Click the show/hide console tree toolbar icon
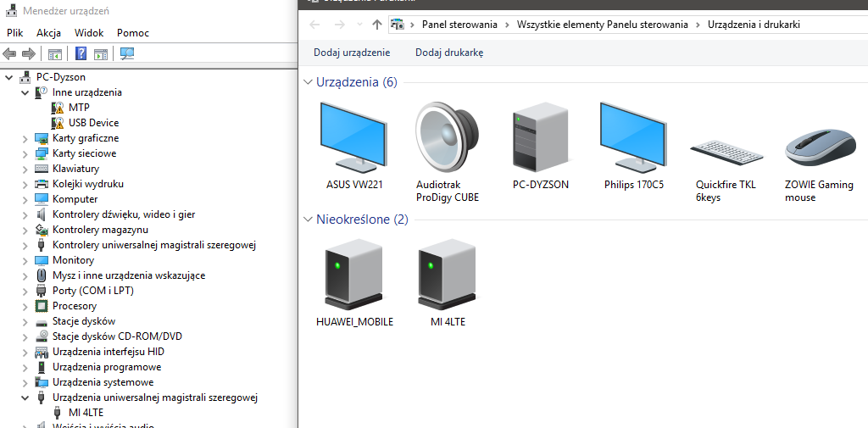 coord(55,54)
